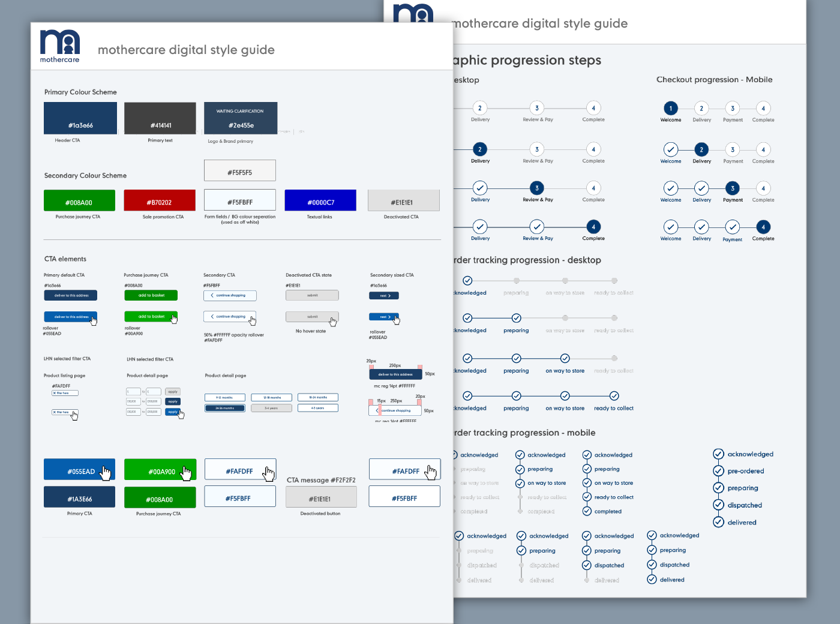This screenshot has width=840, height=624.
Task: Click the 'No hover state' note
Action: (311, 331)
